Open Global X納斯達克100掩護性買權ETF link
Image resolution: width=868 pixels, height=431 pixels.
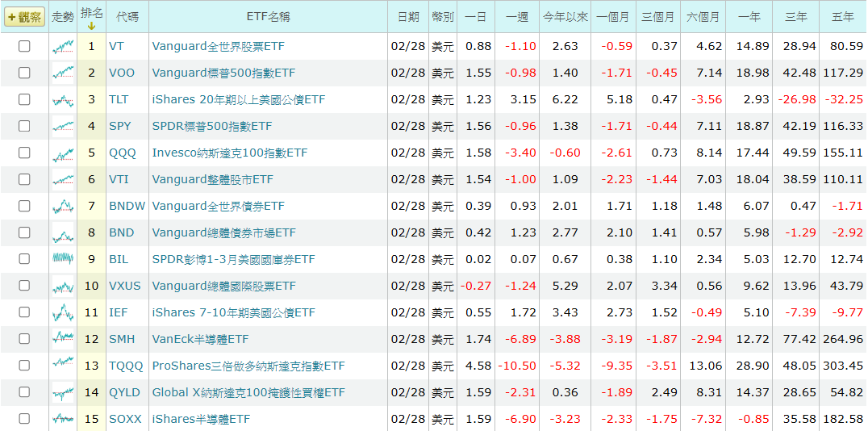pyautogui.click(x=248, y=392)
